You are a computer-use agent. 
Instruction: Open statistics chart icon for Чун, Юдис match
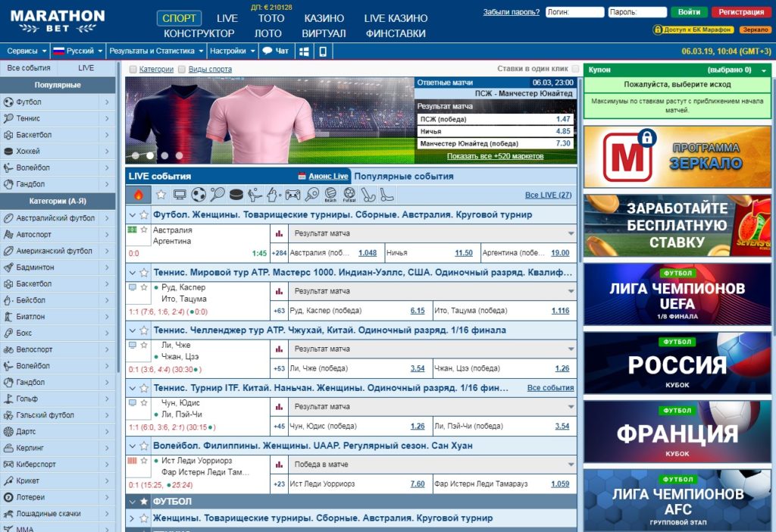click(x=279, y=407)
